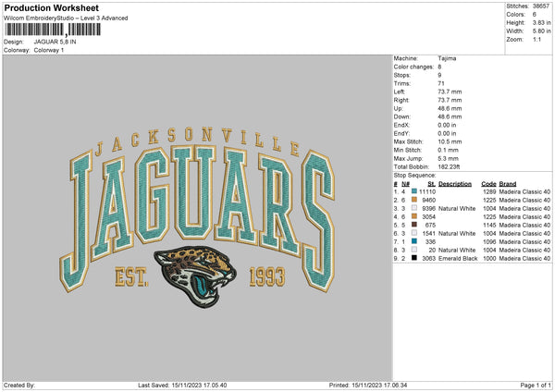555x392 pixels.
Task: Click the 'N#' column header
Action: pyautogui.click(x=405, y=184)
